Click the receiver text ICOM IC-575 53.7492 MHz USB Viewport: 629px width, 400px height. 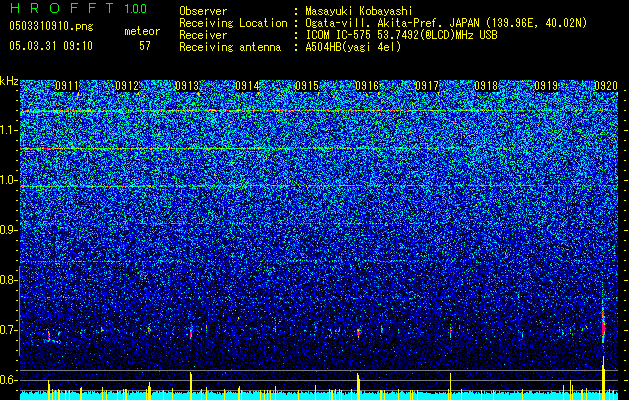[402, 35]
